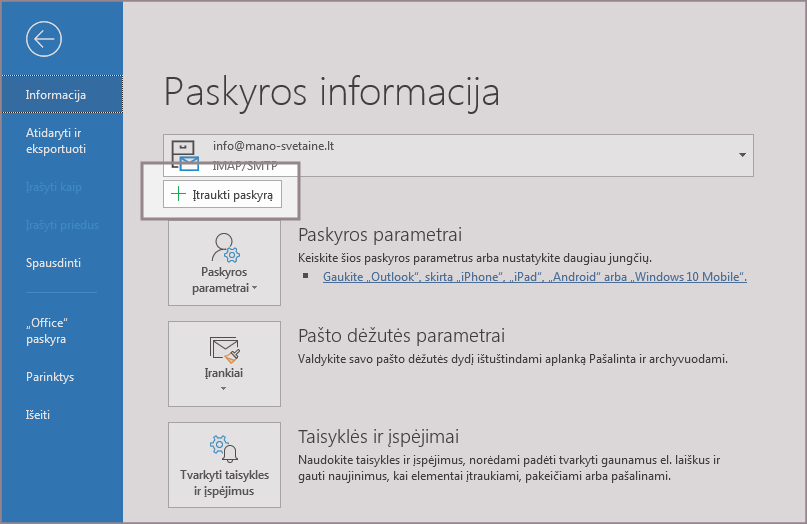Click the gear-and-bell rules icon
807x524 pixels.
pyautogui.click(x=224, y=447)
